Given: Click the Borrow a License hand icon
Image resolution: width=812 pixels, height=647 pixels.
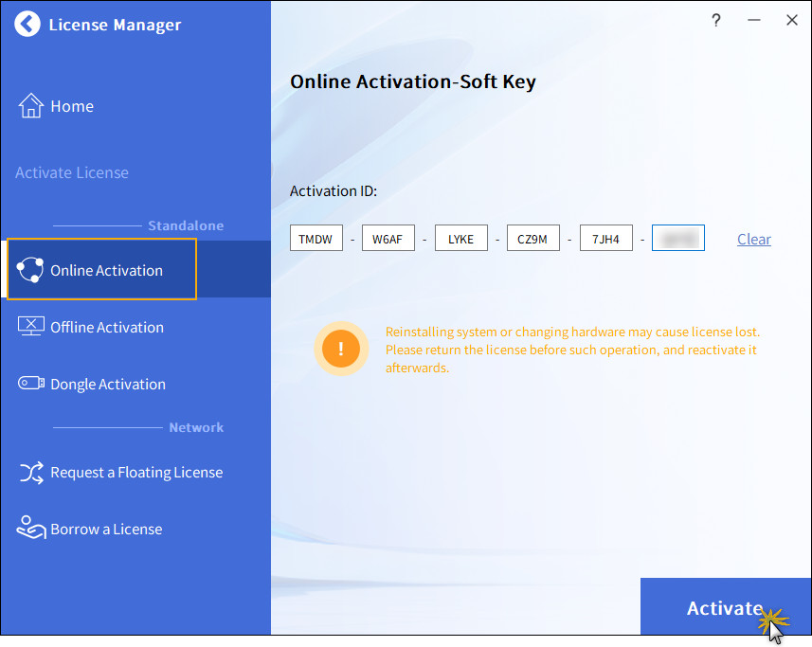Looking at the screenshot, I should pyautogui.click(x=31, y=529).
